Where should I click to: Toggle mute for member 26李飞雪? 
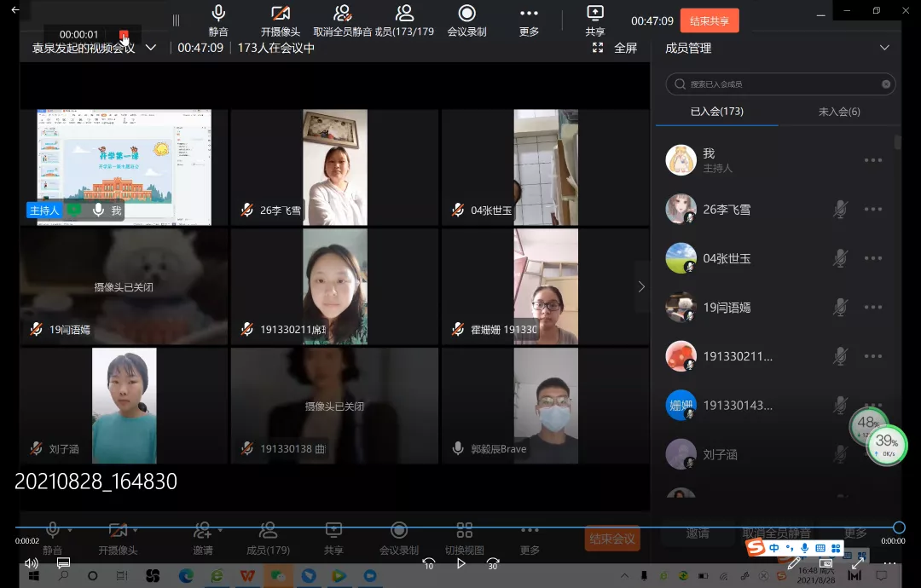[840, 210]
